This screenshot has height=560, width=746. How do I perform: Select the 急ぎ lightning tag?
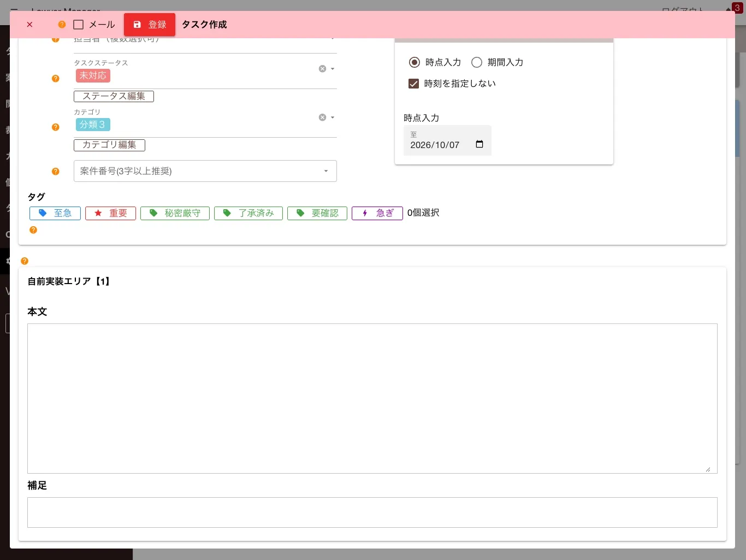(x=377, y=213)
